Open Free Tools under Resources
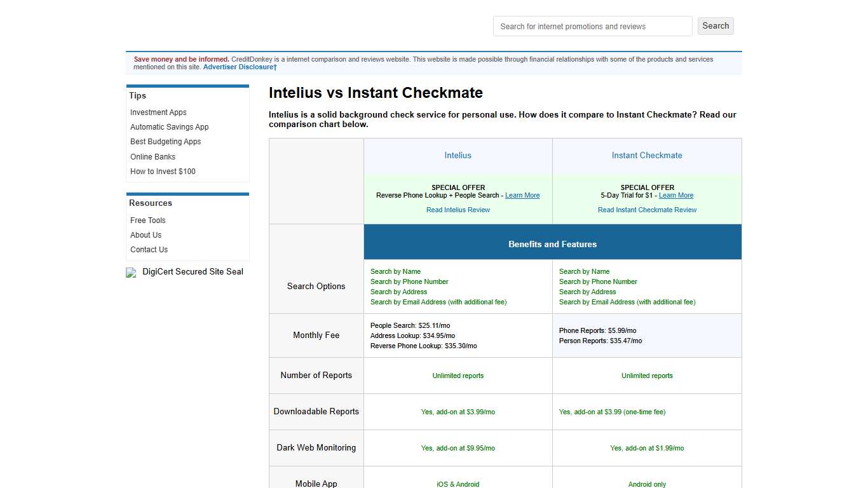The height and width of the screenshot is (488, 868). 147,220
